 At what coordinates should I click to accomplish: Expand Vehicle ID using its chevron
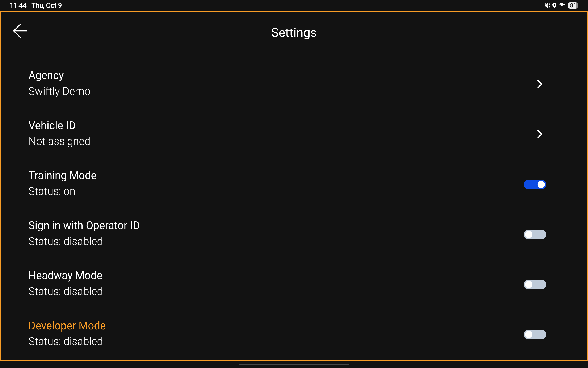pos(539,134)
